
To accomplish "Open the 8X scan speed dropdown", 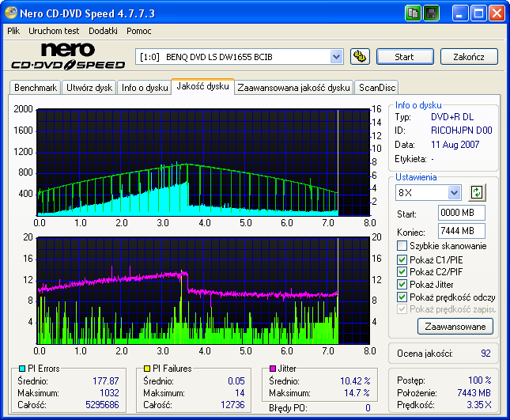I will coord(454,193).
